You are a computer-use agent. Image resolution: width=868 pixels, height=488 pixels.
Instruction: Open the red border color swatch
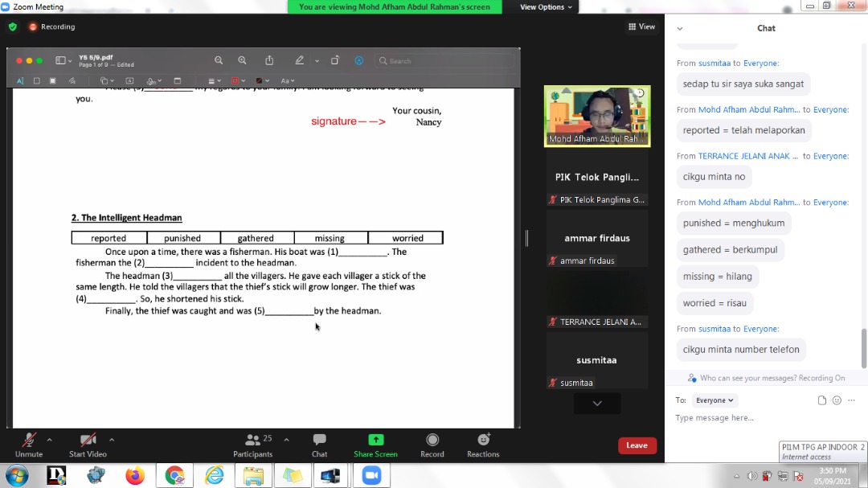click(238, 81)
